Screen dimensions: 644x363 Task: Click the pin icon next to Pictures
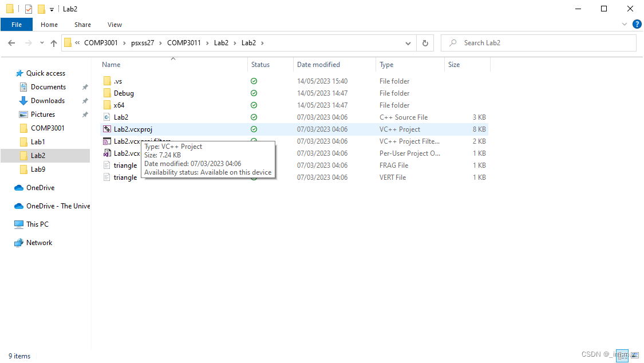pyautogui.click(x=85, y=115)
